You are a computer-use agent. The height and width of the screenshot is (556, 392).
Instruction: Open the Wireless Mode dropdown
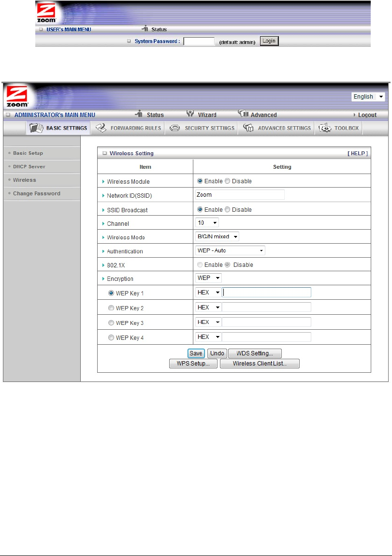click(217, 236)
